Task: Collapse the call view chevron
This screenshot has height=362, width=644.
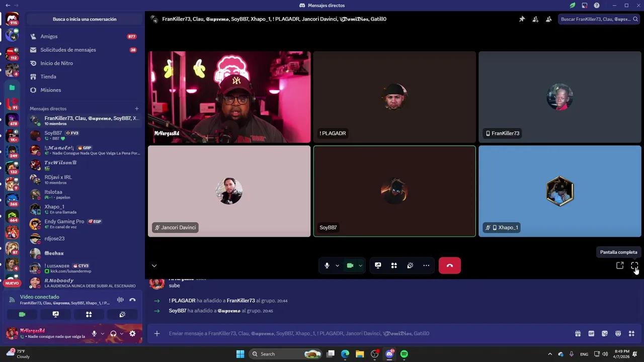Action: pos(154,265)
